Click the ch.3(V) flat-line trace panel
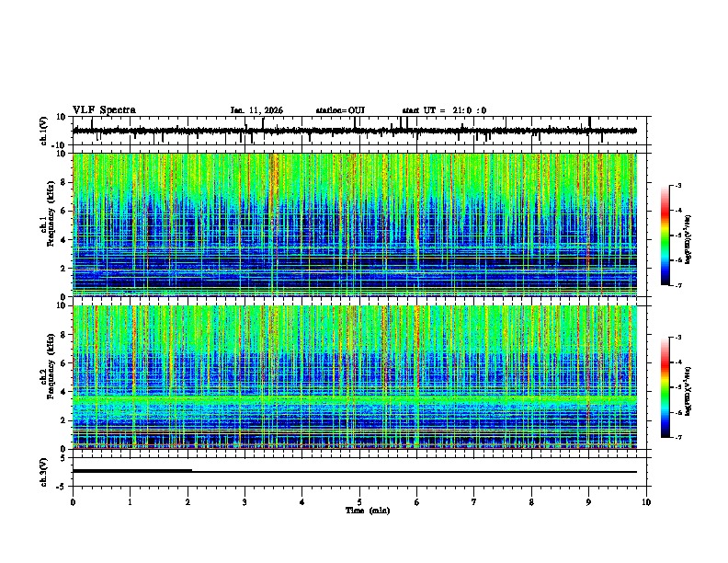The image size is (728, 563). pyautogui.click(x=361, y=472)
